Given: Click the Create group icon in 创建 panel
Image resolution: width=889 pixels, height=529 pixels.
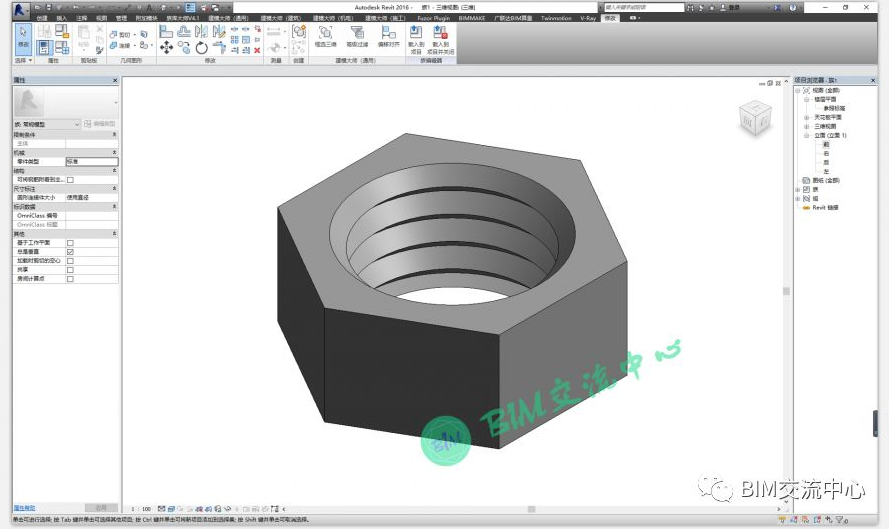Looking at the screenshot, I should point(299,31).
